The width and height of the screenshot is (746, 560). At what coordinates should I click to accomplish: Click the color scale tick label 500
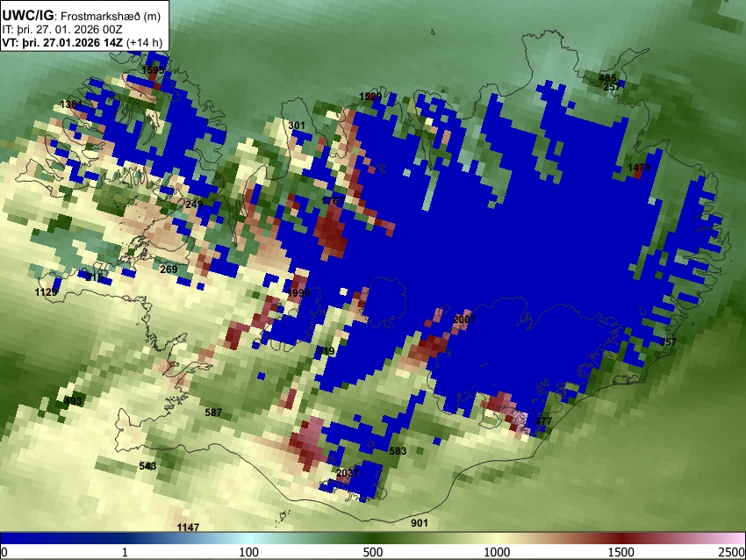(x=372, y=552)
